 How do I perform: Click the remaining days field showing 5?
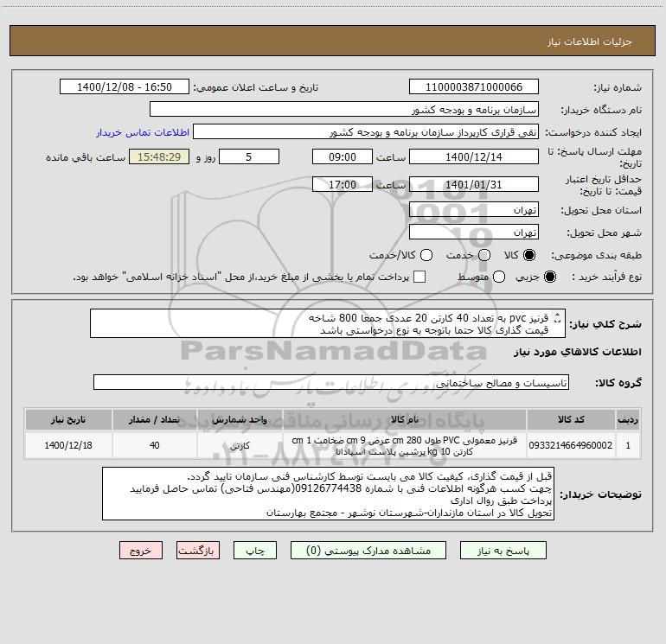coord(249,156)
